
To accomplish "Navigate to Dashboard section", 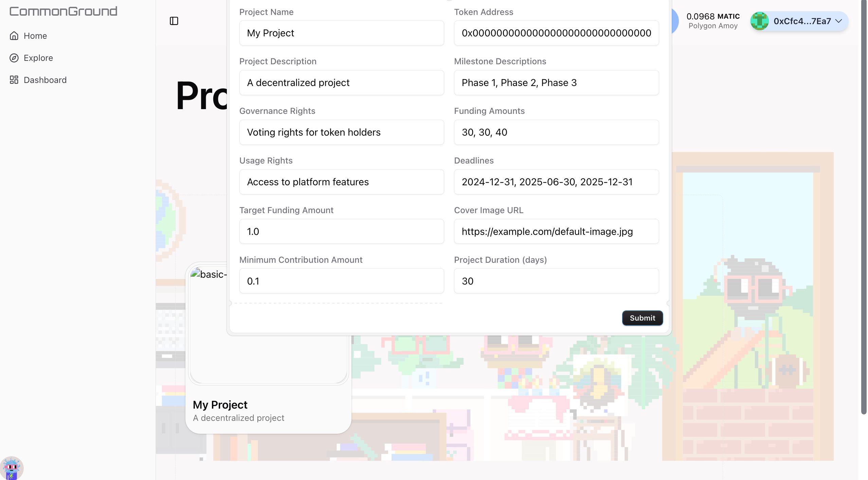I will [x=45, y=79].
